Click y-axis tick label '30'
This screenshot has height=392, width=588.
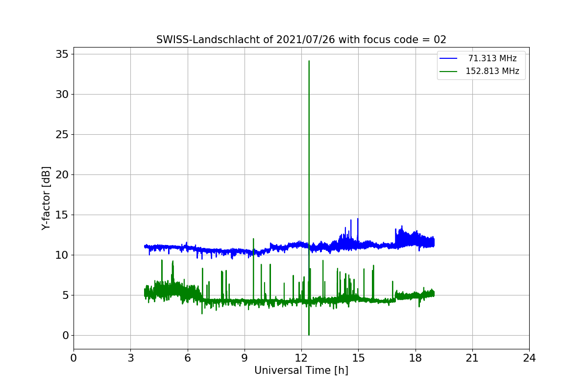pyautogui.click(x=62, y=94)
